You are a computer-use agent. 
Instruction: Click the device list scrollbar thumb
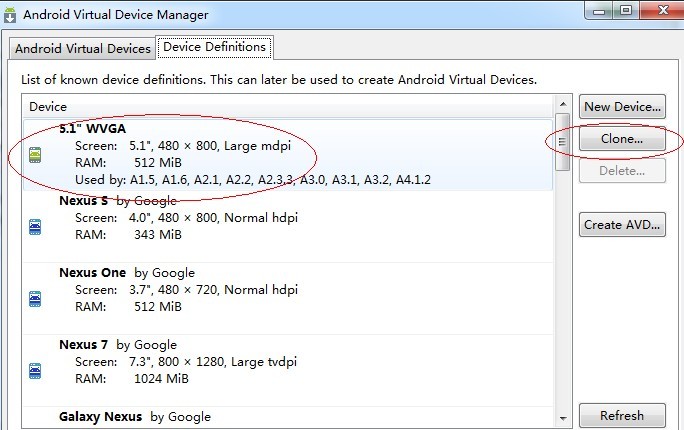pos(562,142)
